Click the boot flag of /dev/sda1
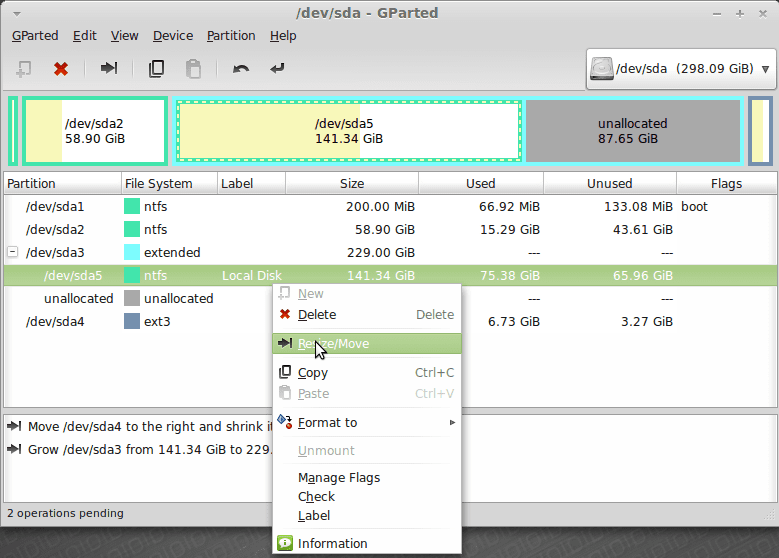 [x=694, y=207]
